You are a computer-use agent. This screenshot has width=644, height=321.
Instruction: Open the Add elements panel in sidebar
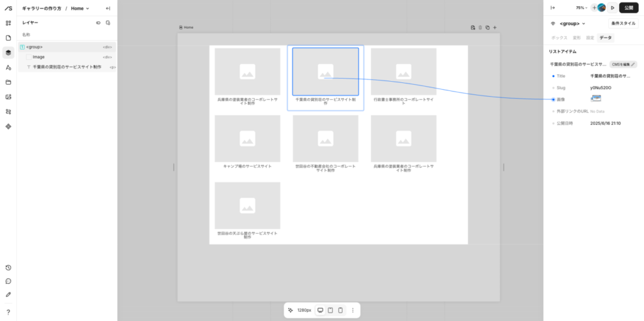[8, 23]
